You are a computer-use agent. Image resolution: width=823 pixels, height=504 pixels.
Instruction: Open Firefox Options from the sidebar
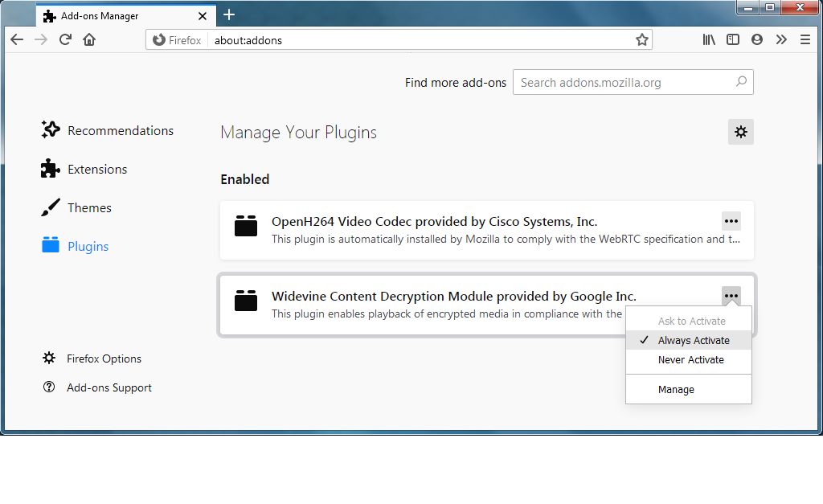pyautogui.click(x=103, y=359)
